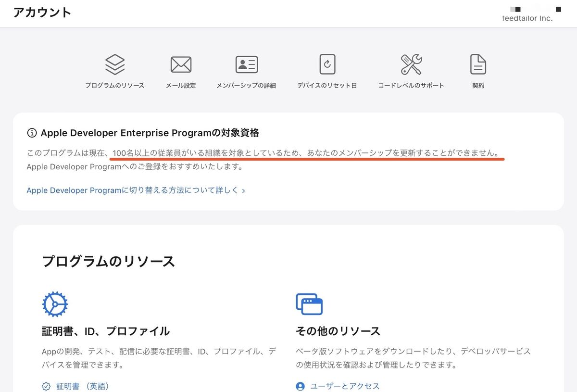Open the Program Resources stack icon

[115, 64]
